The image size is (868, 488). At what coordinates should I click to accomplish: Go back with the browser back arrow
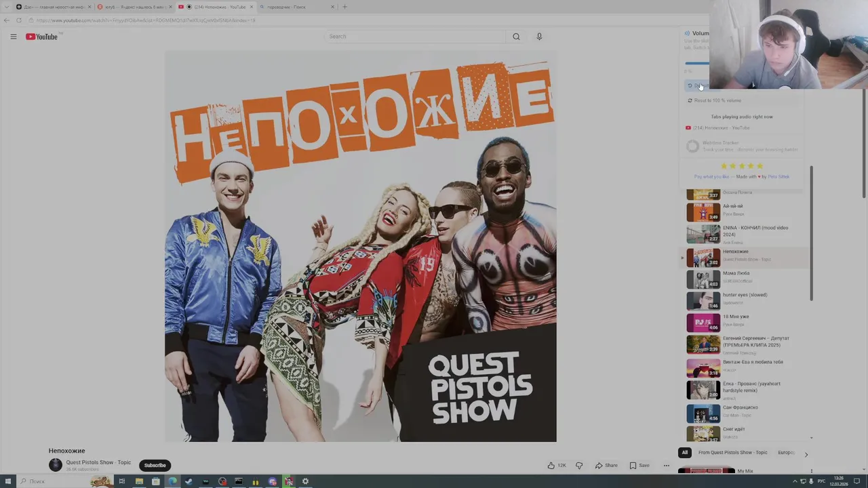(7, 20)
